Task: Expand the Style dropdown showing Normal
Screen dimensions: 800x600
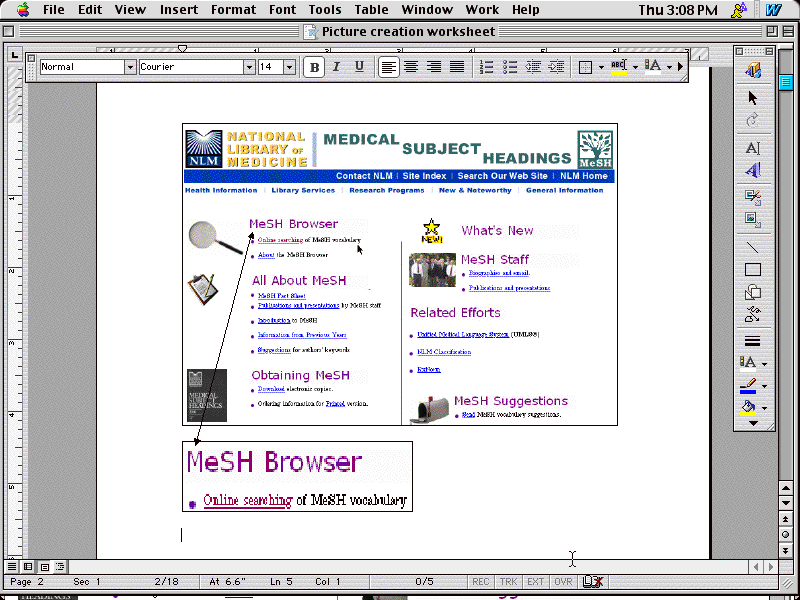Action: (x=130, y=67)
